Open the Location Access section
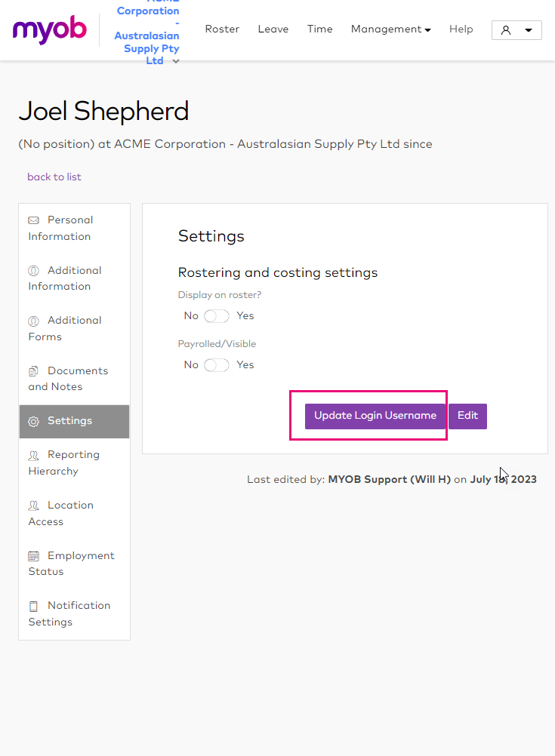This screenshot has height=756, width=555. click(60, 513)
